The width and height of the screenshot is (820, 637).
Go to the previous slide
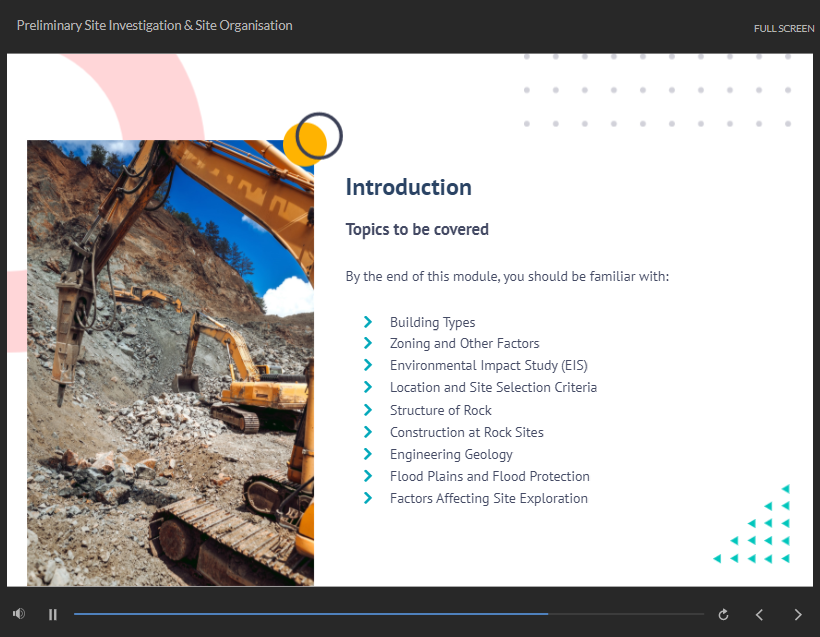(x=759, y=614)
